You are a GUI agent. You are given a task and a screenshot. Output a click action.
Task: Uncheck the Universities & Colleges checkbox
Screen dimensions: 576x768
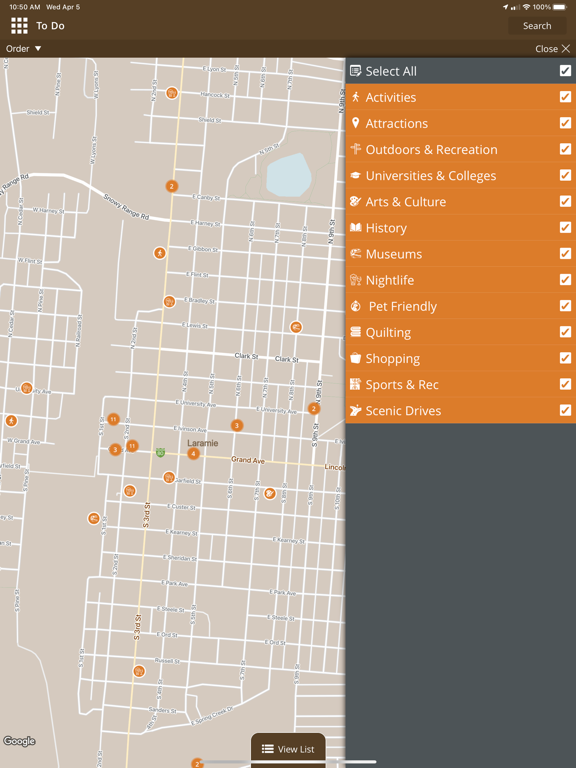pos(565,175)
